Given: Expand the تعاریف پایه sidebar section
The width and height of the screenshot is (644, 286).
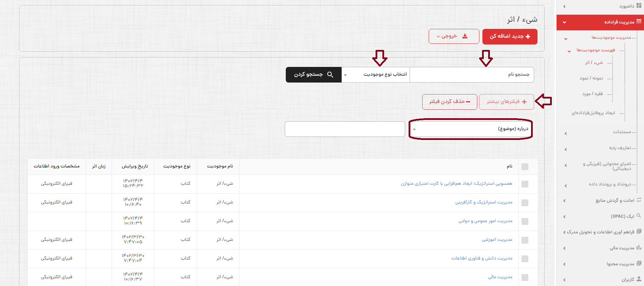Looking at the screenshot, I should tap(620, 148).
